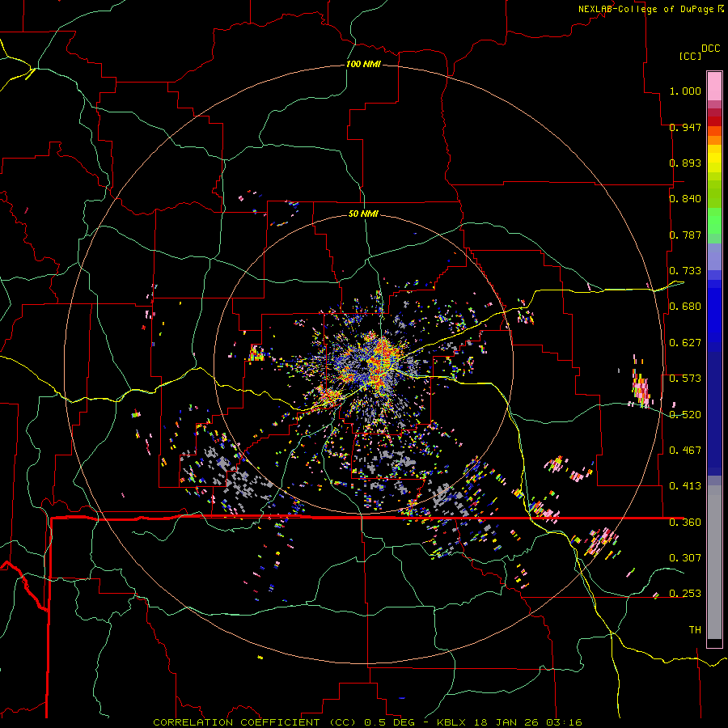Click the 0.947 value on the color scale
Viewport: 728px width, 728px height.
click(685, 127)
